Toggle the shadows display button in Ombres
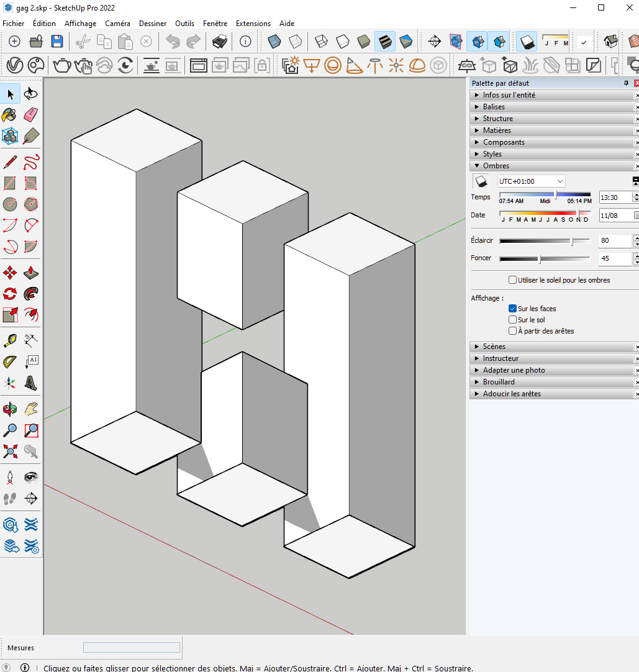The width and height of the screenshot is (639, 672). [x=481, y=181]
